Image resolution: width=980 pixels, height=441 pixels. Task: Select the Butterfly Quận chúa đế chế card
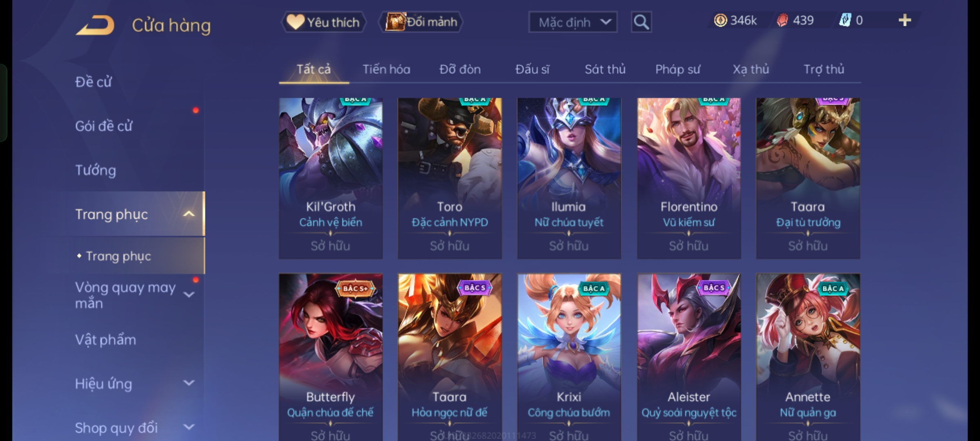pyautogui.click(x=331, y=357)
